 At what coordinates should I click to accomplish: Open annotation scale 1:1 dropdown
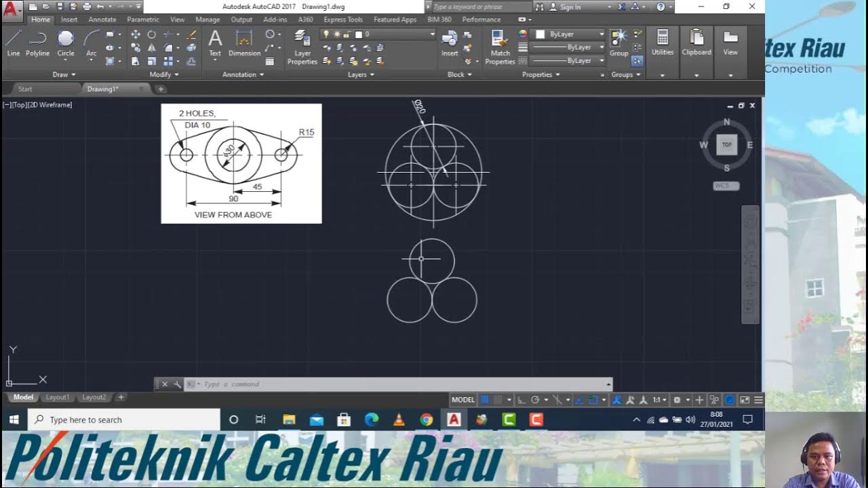pos(659,400)
